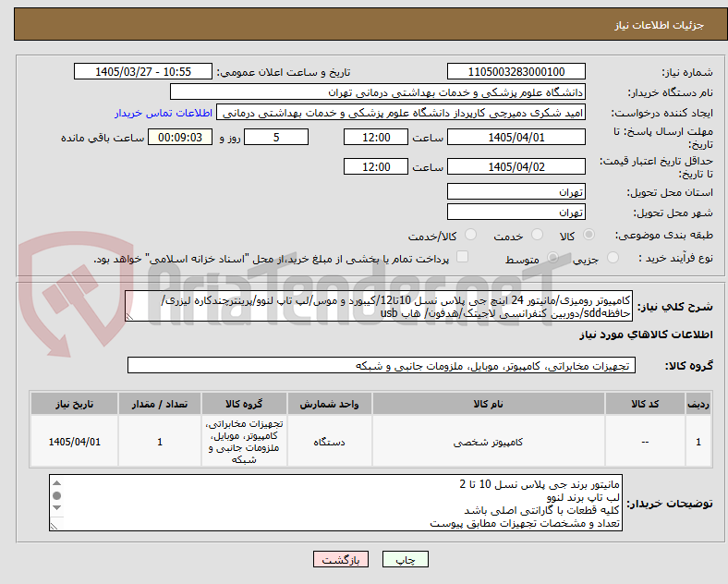This screenshot has width=728, height=584.
Task: Click the واحد شمارش column header
Action: 329,404
